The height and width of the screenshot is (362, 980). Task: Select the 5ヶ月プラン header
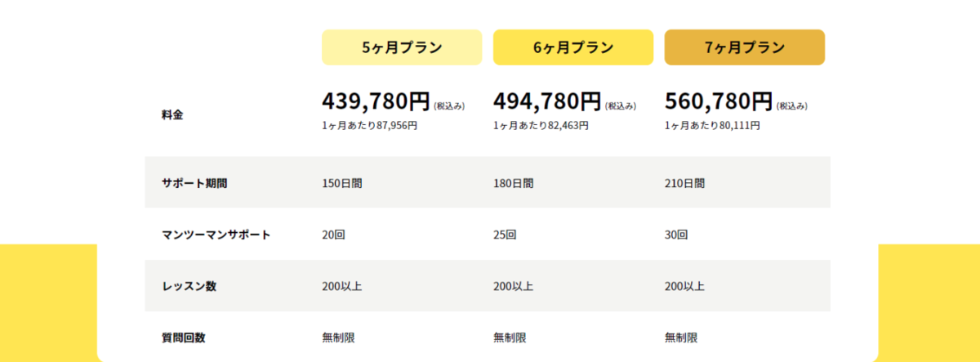click(402, 47)
